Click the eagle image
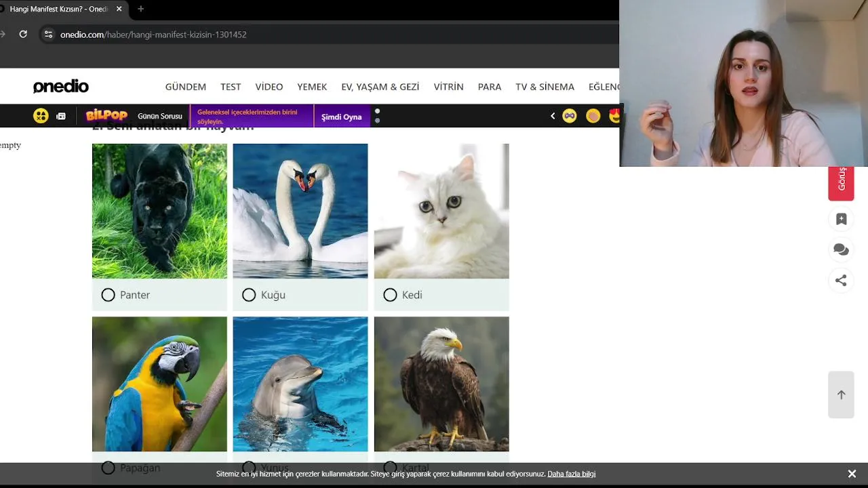 [441, 384]
